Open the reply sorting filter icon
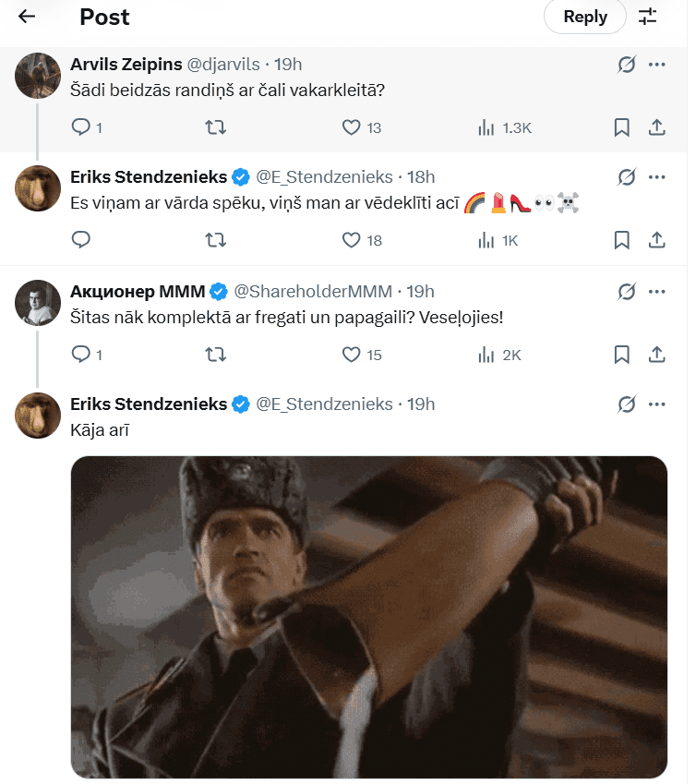The image size is (696, 784). pos(648,17)
